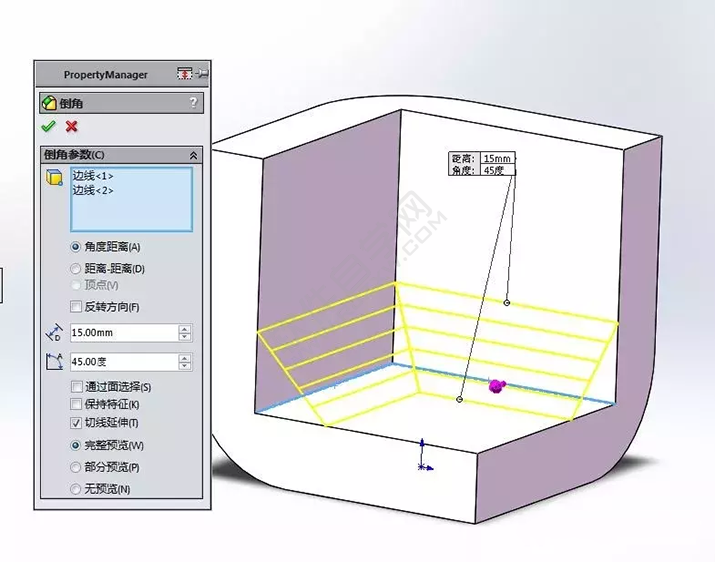Open chamfer help question mark

click(194, 102)
